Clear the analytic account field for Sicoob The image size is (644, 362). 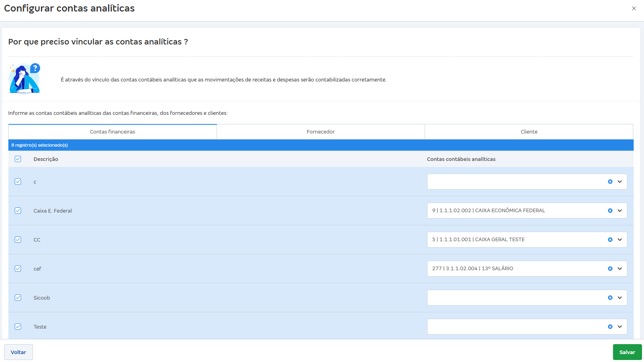pyautogui.click(x=610, y=297)
